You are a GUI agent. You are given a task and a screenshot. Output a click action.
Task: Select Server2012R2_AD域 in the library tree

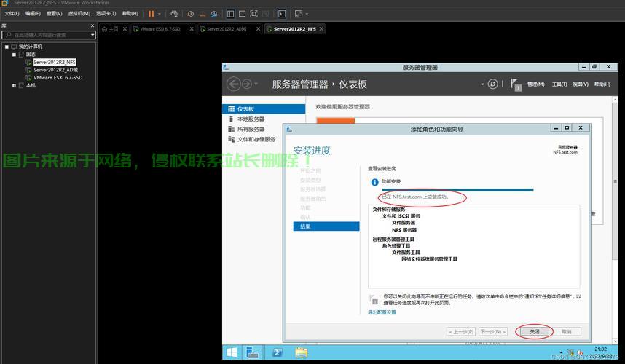click(55, 70)
